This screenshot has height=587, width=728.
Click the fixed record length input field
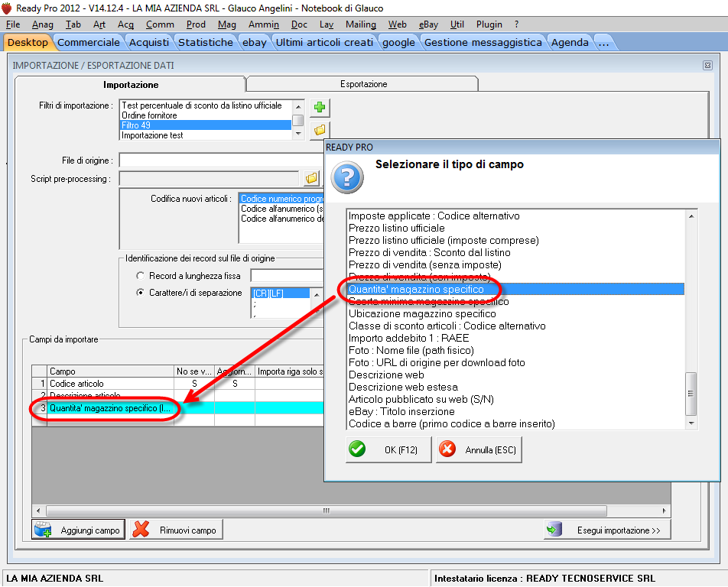click(x=287, y=276)
